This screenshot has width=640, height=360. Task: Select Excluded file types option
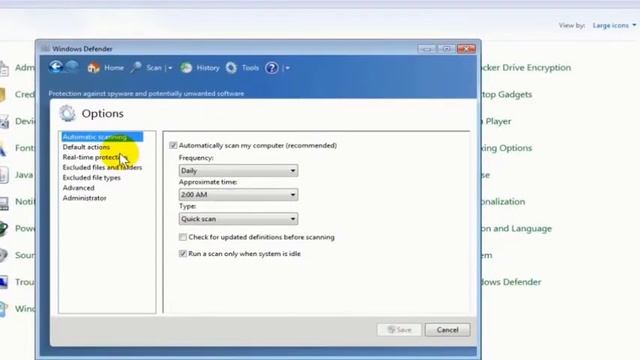pos(91,178)
